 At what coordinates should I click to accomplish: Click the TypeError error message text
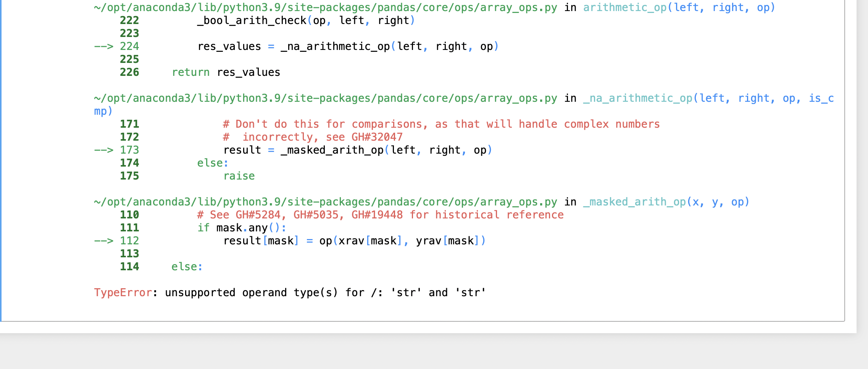pos(290,293)
